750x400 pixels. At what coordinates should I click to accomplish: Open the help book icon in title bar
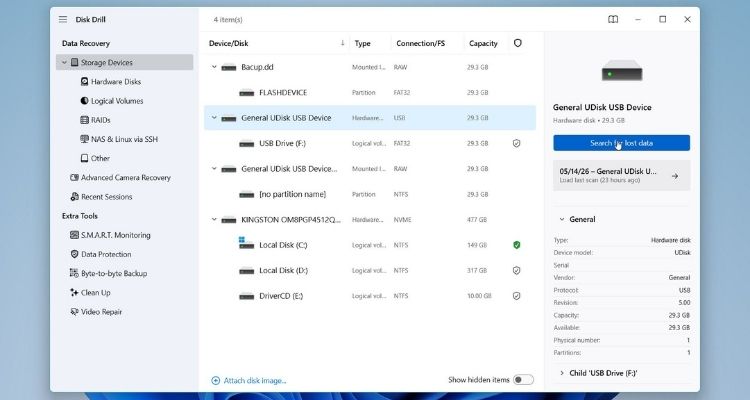click(x=613, y=20)
